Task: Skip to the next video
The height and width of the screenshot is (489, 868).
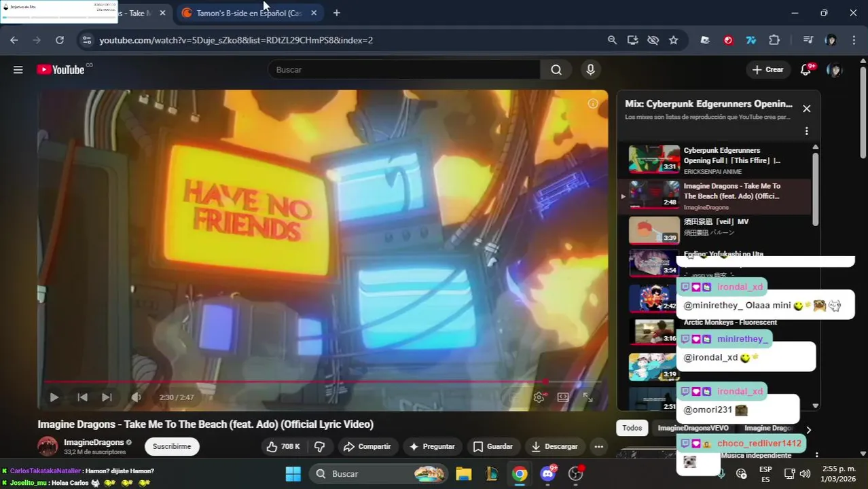Action: pyautogui.click(x=107, y=397)
